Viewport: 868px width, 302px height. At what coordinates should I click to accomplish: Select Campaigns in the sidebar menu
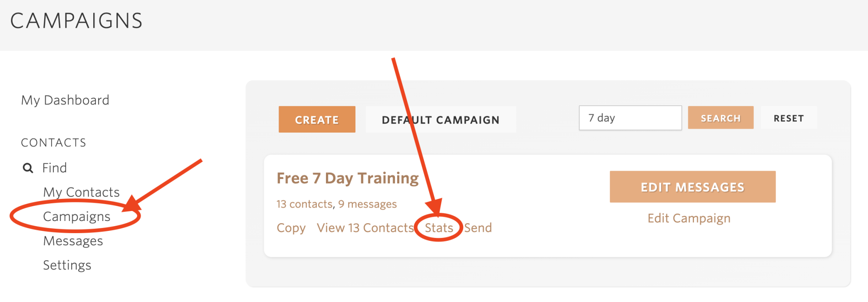coord(77,216)
